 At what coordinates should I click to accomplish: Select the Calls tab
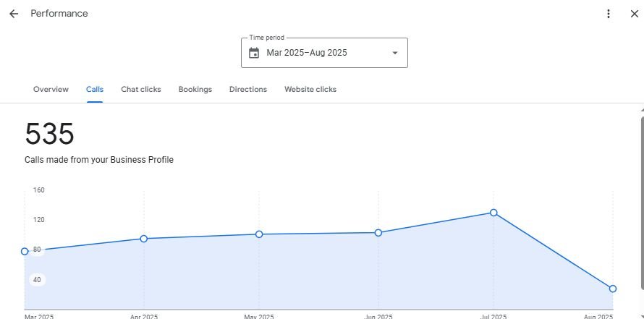coord(95,89)
